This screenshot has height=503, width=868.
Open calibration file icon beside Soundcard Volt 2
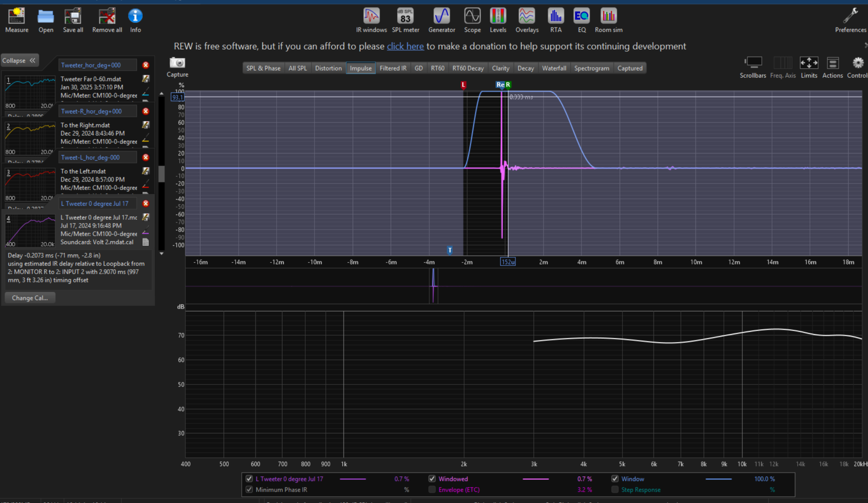click(x=145, y=242)
